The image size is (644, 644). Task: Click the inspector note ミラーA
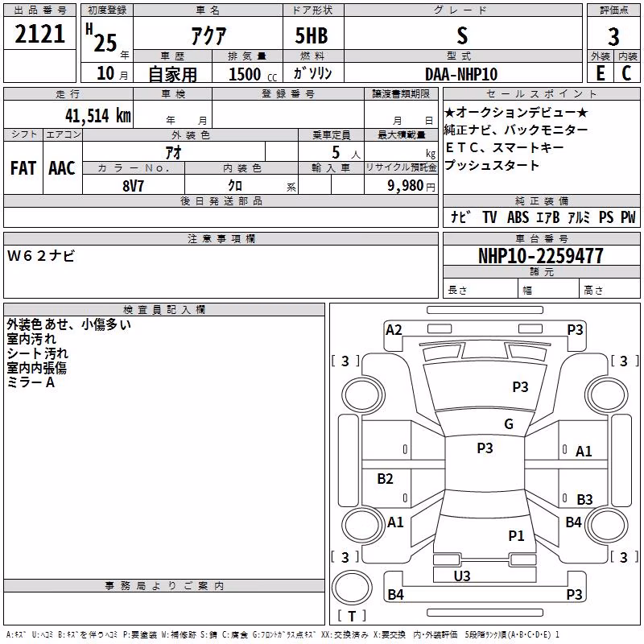(31, 382)
